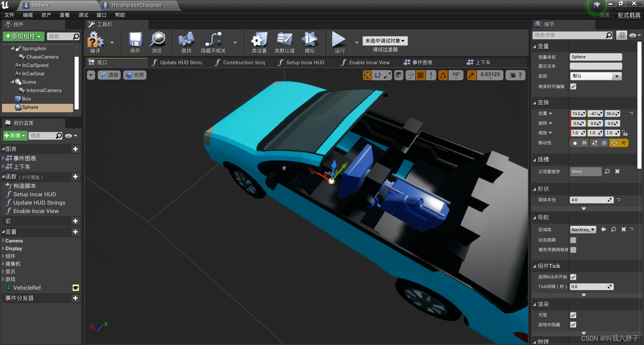This screenshot has width=644, height=345.
Task: Open parent class link 轮式载具
Action: tap(629, 15)
